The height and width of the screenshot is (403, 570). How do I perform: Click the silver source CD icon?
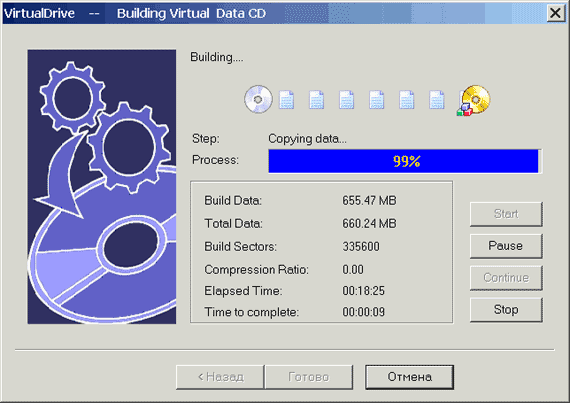click(x=258, y=99)
